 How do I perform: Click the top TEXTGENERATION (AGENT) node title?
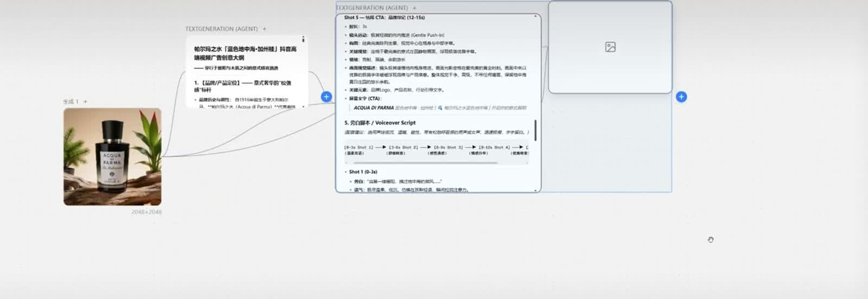[372, 8]
